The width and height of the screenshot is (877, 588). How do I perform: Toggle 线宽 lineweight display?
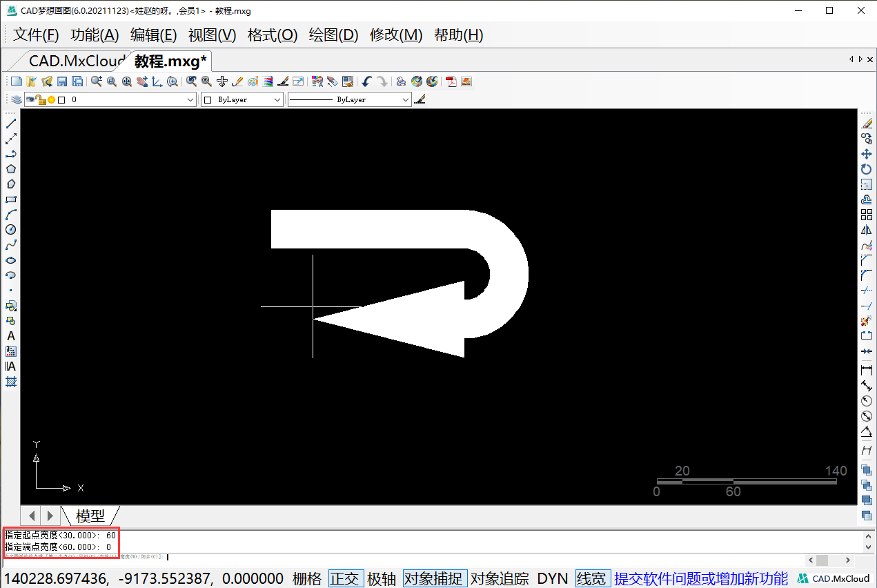click(593, 578)
